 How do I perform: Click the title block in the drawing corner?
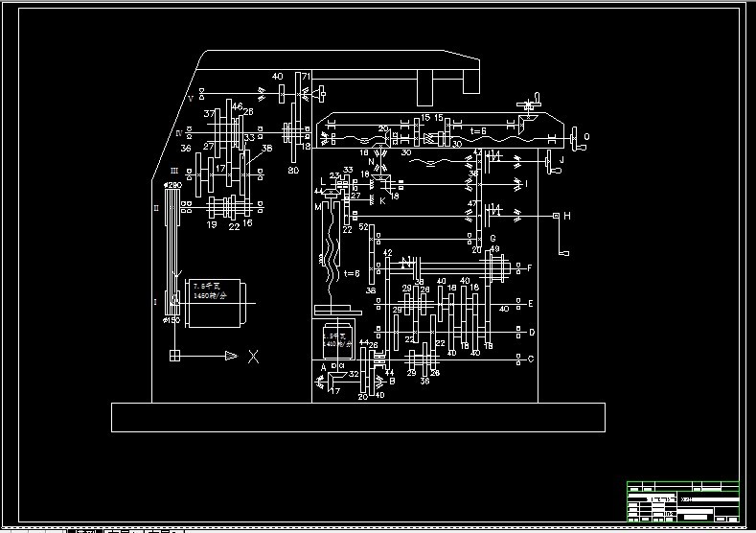click(x=683, y=501)
